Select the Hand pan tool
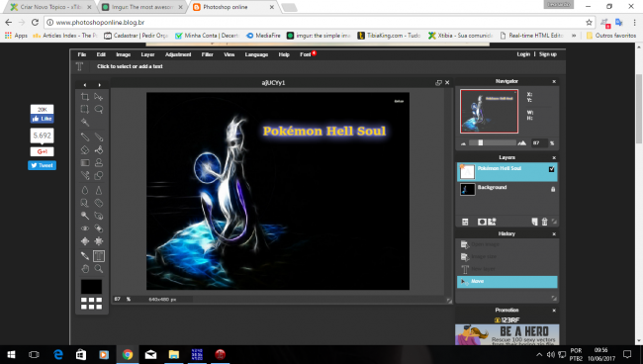Screen dimensions: 643x364 coord(85,269)
